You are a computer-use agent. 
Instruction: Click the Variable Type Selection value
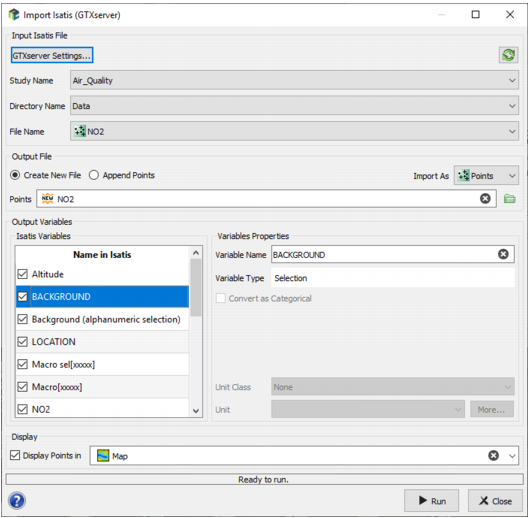click(x=393, y=278)
